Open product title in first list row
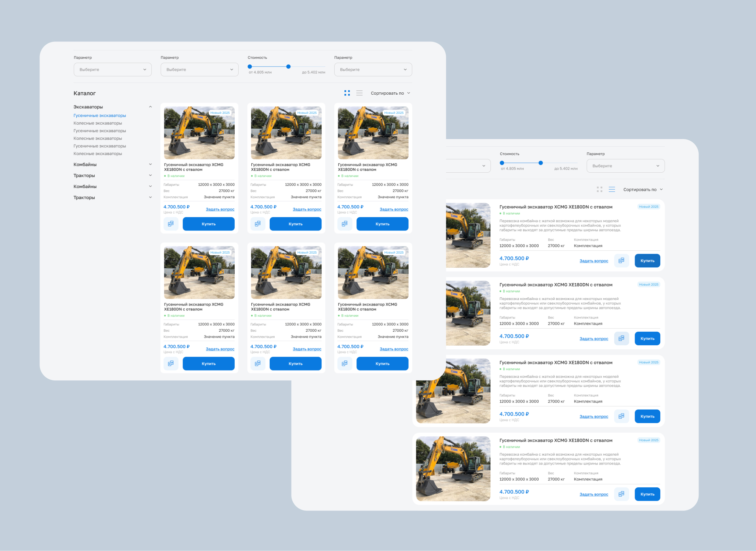The height and width of the screenshot is (551, 756). point(556,207)
